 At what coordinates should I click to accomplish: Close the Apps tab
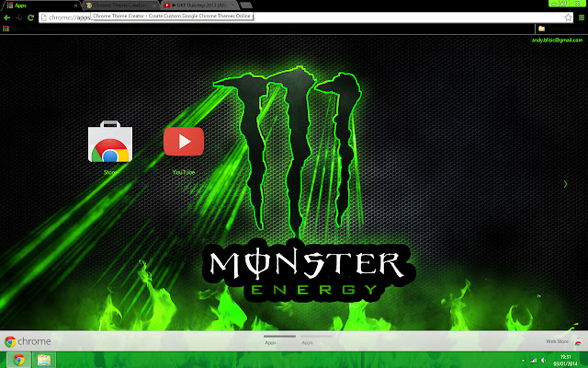[x=75, y=6]
